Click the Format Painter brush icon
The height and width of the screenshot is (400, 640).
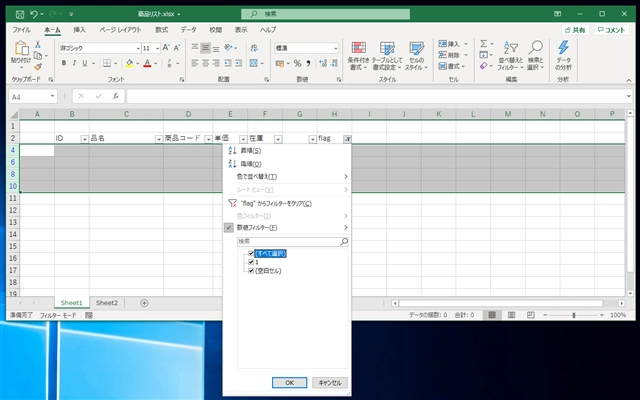point(38,66)
